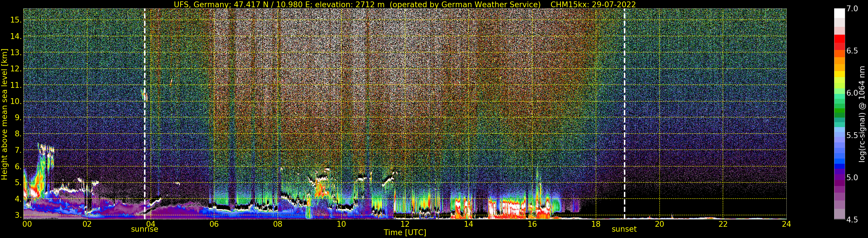Click the '12' tick on the time axis
This screenshot has width=868, height=238.
tap(405, 224)
